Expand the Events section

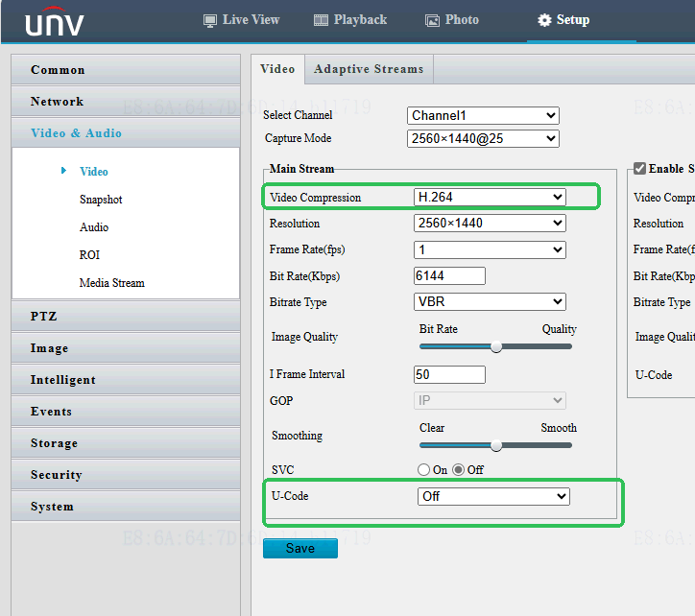coord(126,412)
